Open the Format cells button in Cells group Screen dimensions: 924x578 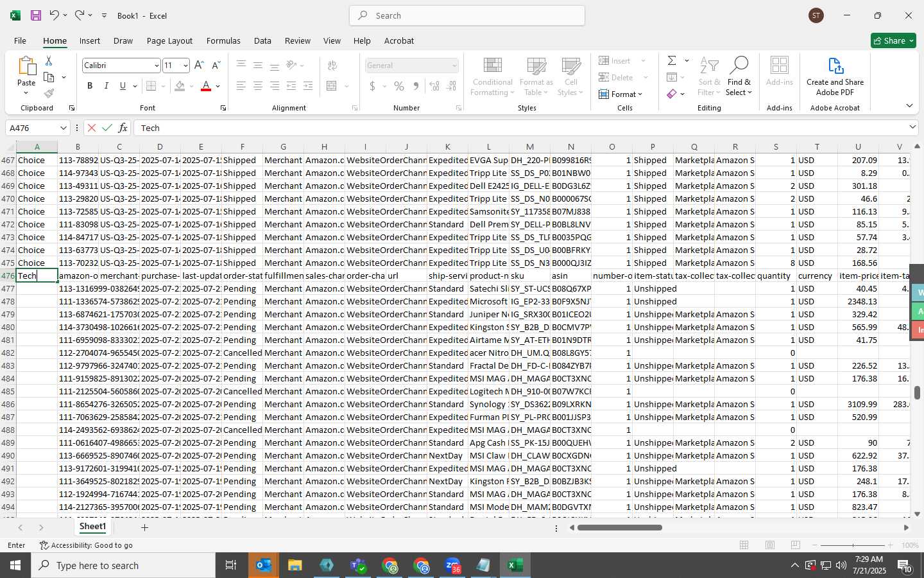click(x=620, y=94)
